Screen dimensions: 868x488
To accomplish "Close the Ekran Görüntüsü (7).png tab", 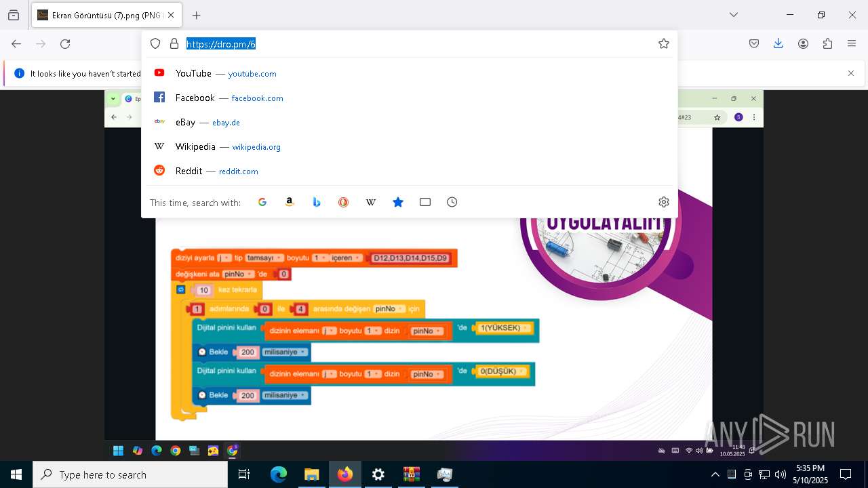I will tap(171, 15).
